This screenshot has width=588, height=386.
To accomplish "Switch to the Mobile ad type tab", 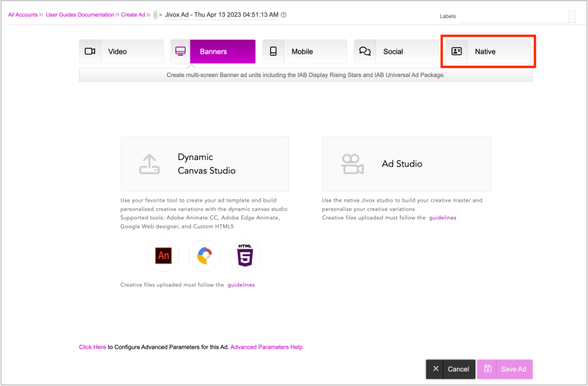I will pos(305,52).
